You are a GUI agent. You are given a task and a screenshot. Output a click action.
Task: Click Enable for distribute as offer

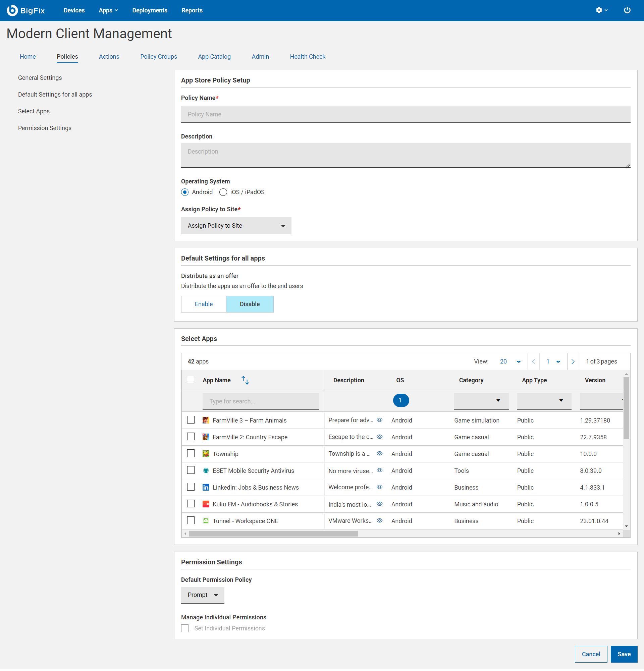coord(203,304)
